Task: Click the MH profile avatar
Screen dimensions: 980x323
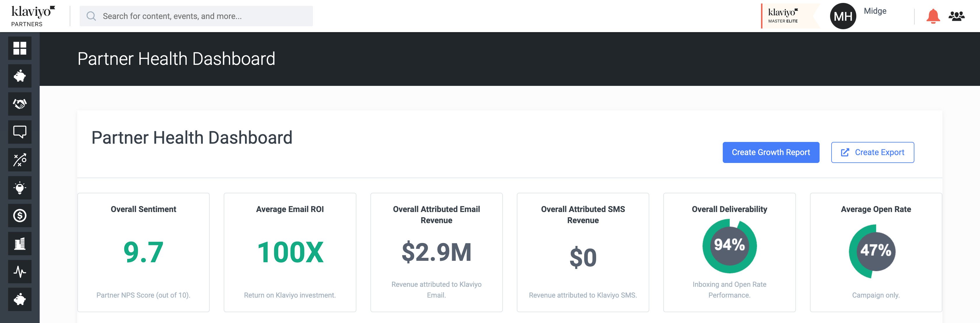Action: click(843, 16)
